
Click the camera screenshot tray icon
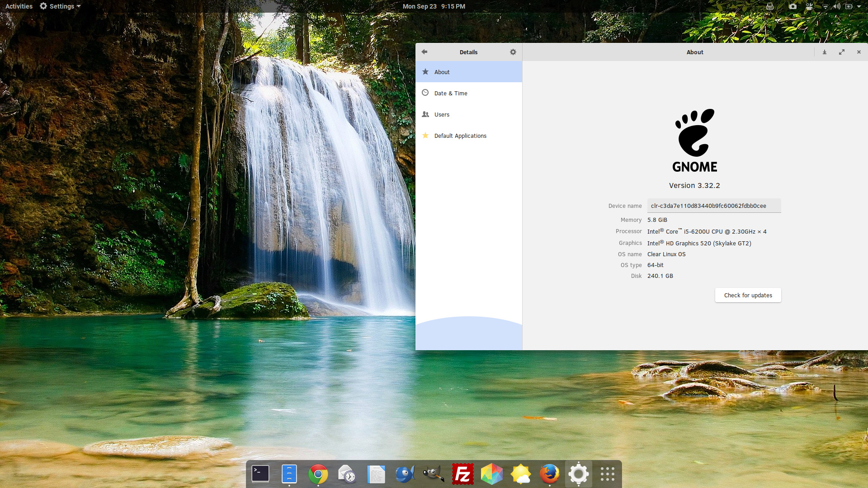793,6
